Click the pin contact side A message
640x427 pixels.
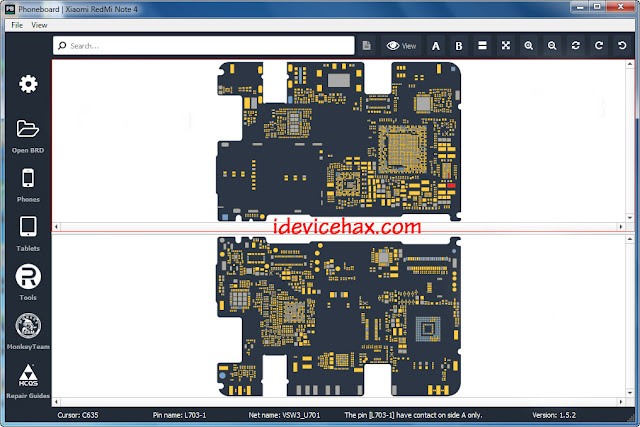click(413, 415)
